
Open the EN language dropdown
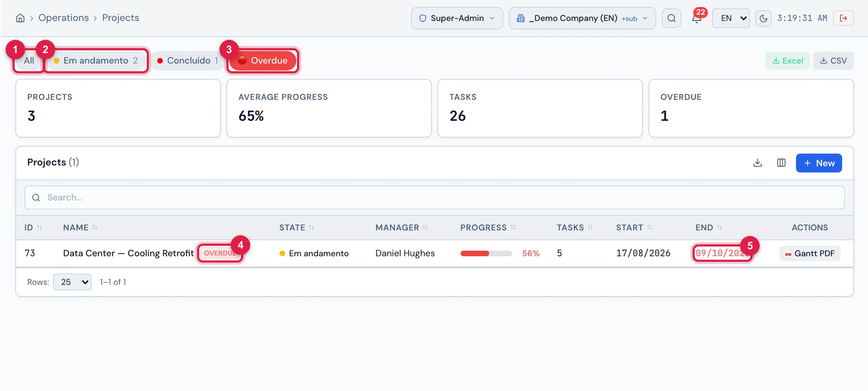tap(731, 18)
